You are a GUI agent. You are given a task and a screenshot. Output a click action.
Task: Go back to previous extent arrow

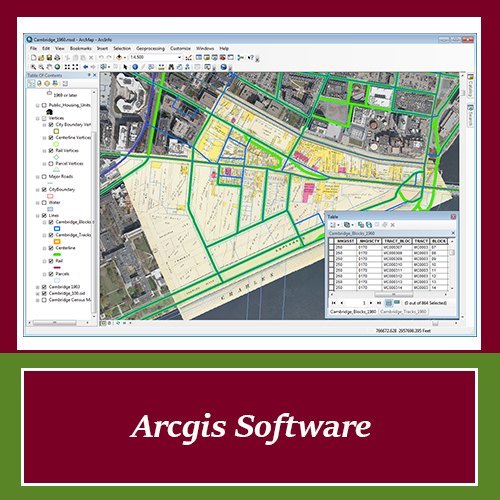click(85, 67)
